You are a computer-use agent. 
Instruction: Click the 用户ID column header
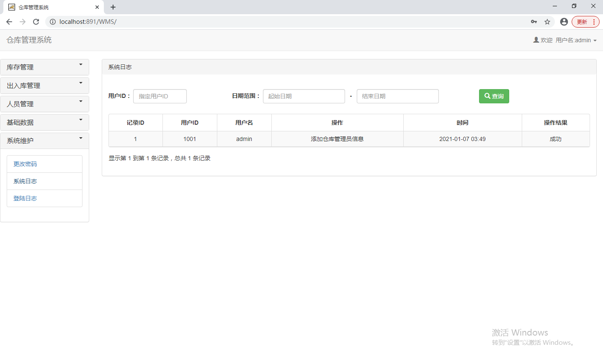coord(190,123)
